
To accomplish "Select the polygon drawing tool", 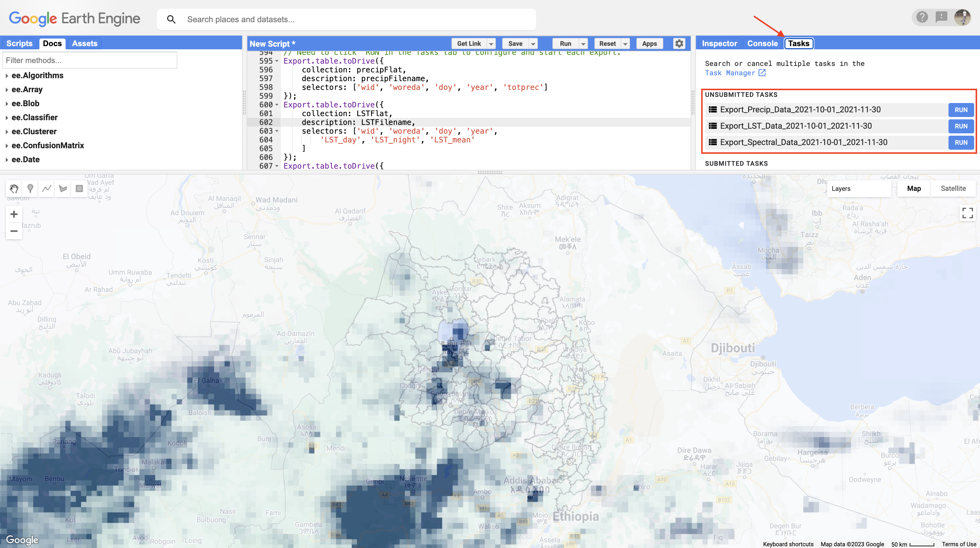I will point(62,189).
